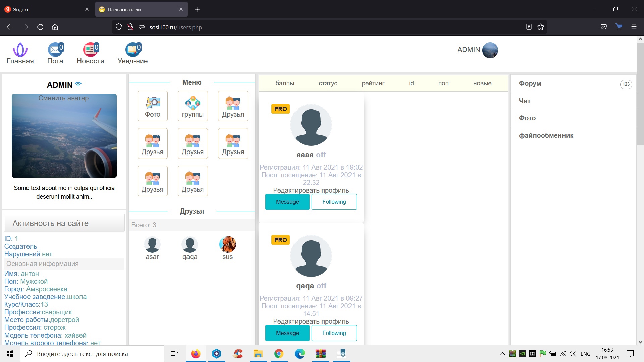
Task: Click Following button for user qaqa
Action: (334, 333)
